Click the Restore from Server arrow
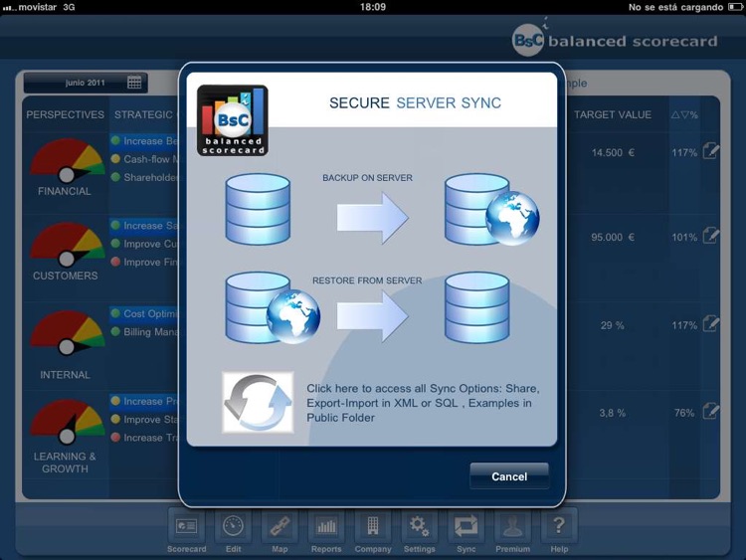The image size is (746, 560). [373, 316]
